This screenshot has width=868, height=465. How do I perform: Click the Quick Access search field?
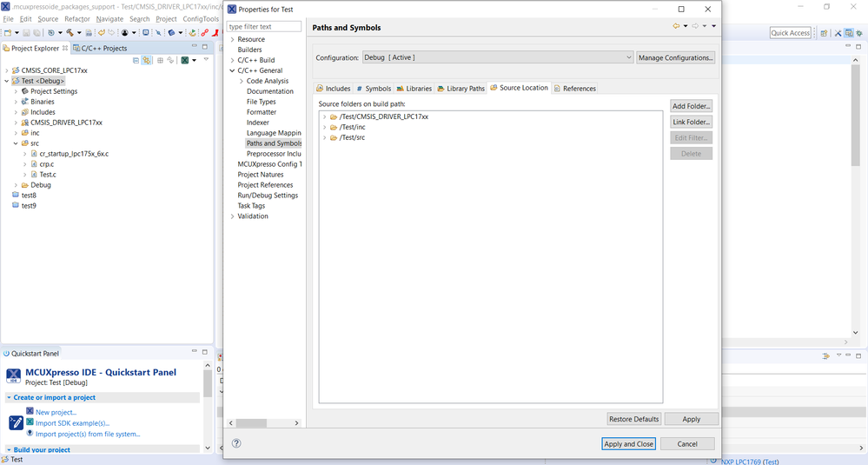point(790,33)
